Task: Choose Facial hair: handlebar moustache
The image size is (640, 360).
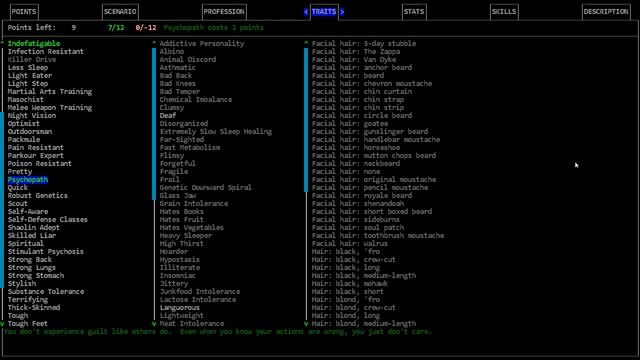Action: click(x=376, y=140)
